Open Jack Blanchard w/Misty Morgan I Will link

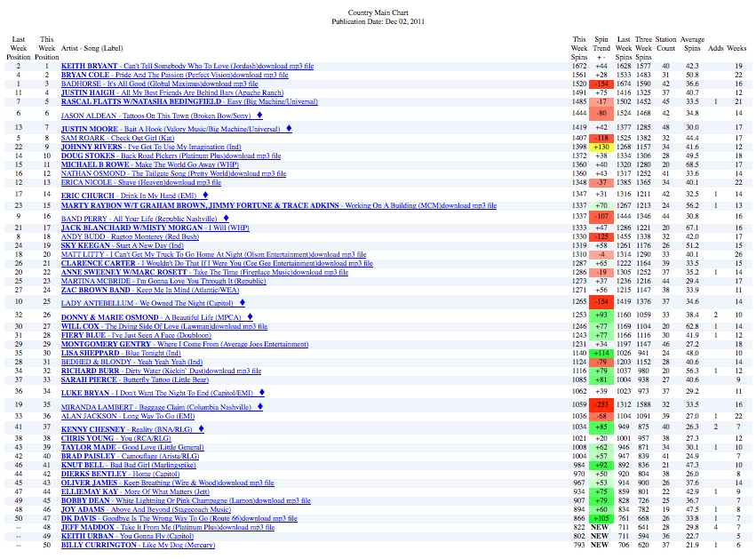[x=155, y=228]
